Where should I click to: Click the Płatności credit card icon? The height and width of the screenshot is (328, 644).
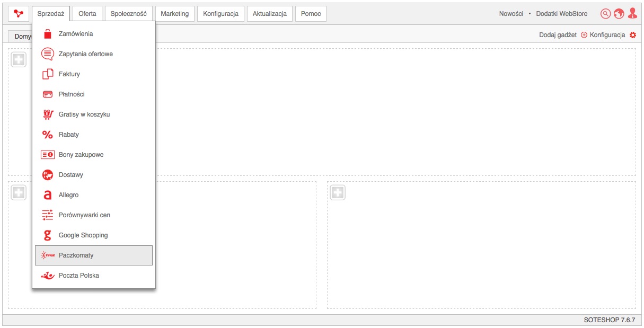pos(48,94)
